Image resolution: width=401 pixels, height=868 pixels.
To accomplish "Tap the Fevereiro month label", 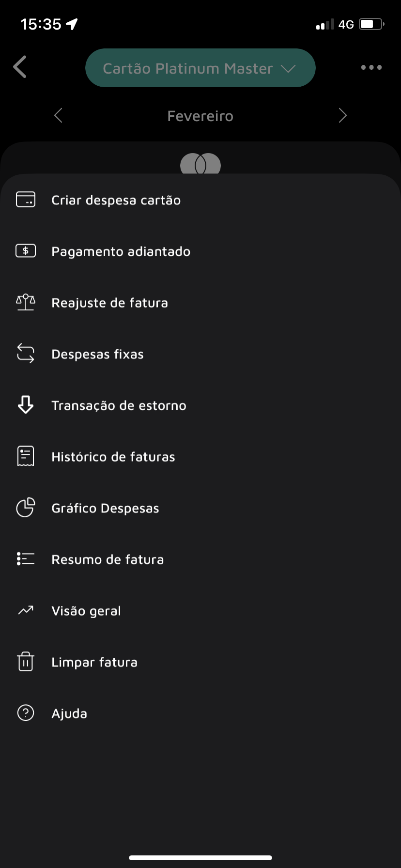I will (x=200, y=116).
